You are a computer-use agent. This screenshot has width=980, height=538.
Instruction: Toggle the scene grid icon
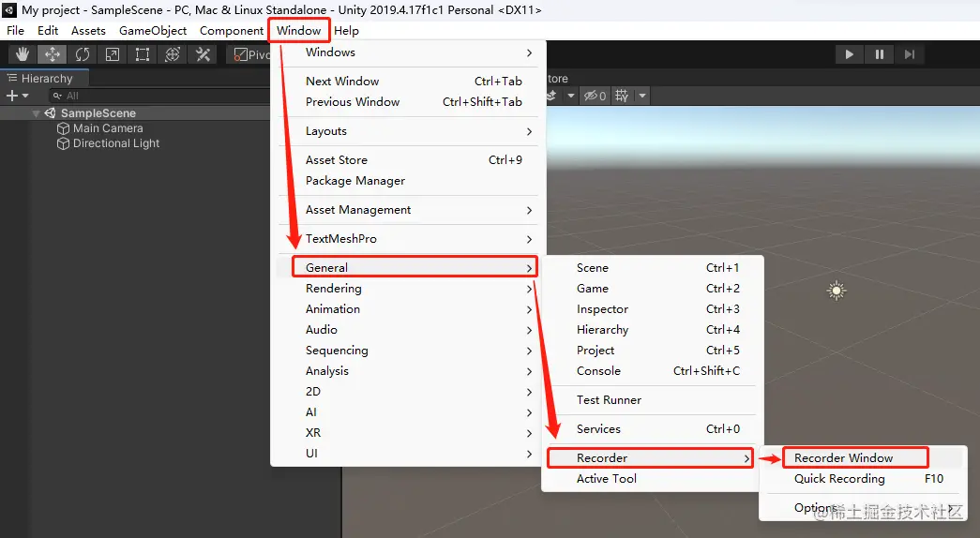click(621, 96)
